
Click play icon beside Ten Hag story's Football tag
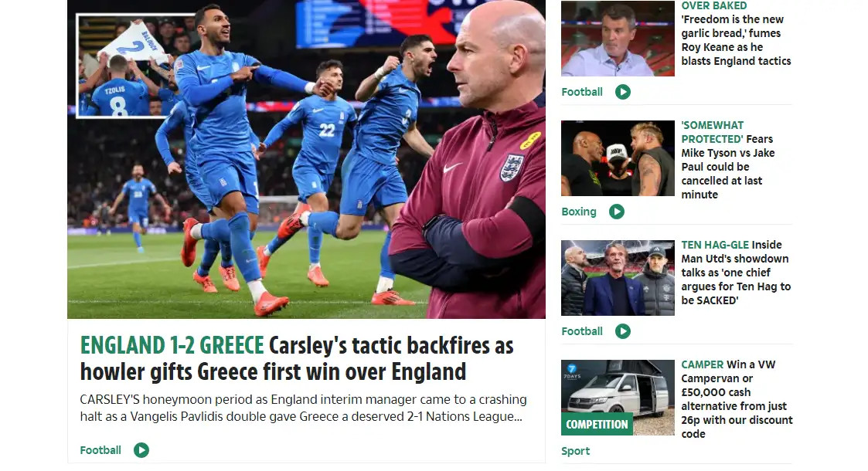[623, 331]
